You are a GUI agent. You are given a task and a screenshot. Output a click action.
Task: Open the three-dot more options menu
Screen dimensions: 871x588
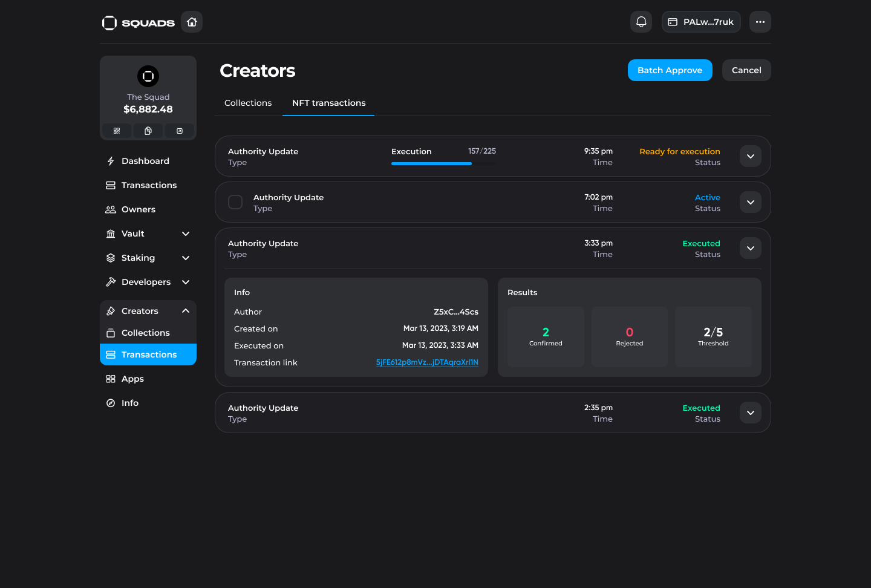point(760,22)
